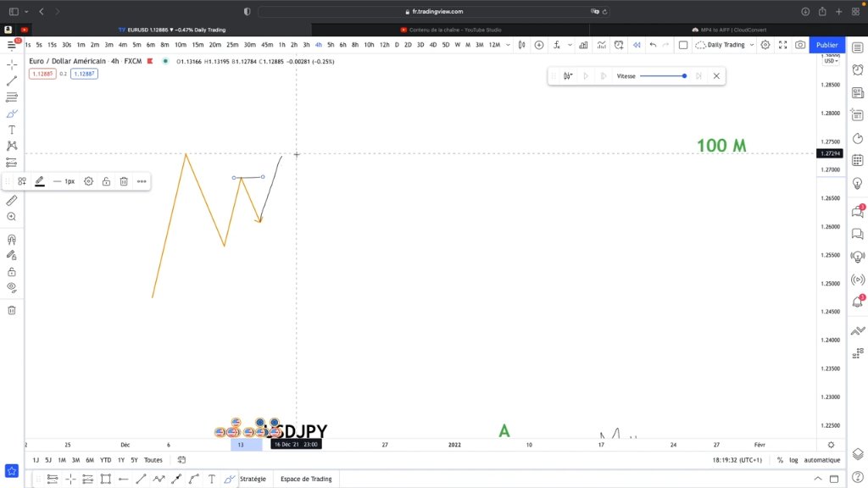
Task: Open chart settings gear in top toolbar
Action: coord(765,45)
